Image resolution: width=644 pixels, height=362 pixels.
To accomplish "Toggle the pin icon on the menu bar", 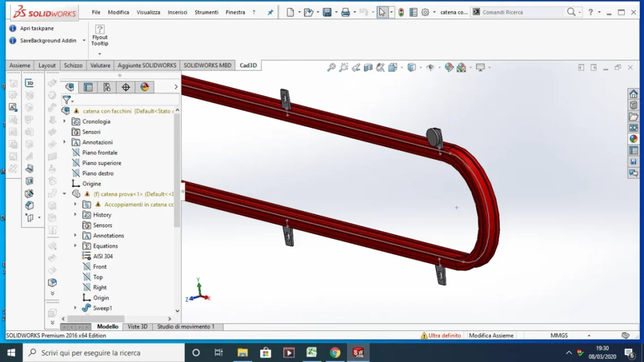I will (x=270, y=12).
